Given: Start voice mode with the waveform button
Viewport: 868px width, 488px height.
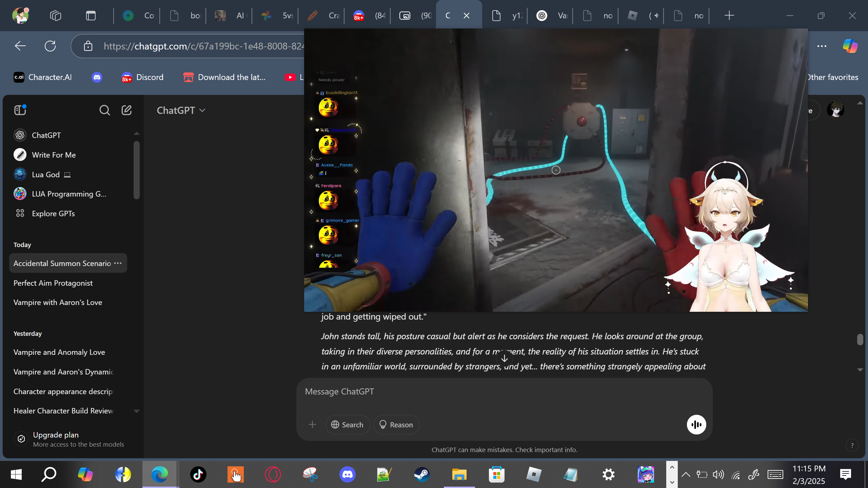Looking at the screenshot, I should coord(696,425).
